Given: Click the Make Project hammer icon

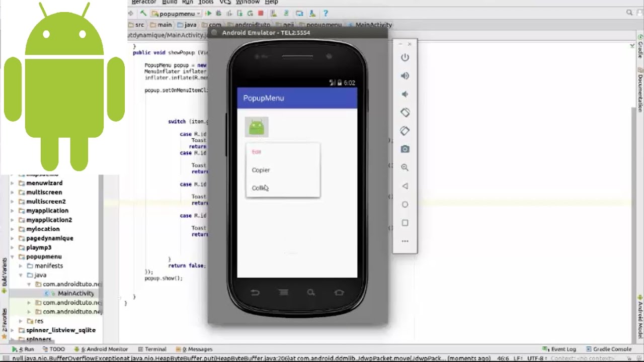Looking at the screenshot, I should (x=143, y=14).
